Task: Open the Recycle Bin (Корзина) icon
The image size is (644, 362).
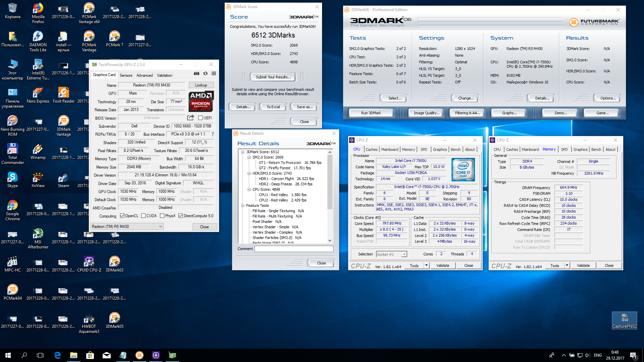Action: click(12, 11)
